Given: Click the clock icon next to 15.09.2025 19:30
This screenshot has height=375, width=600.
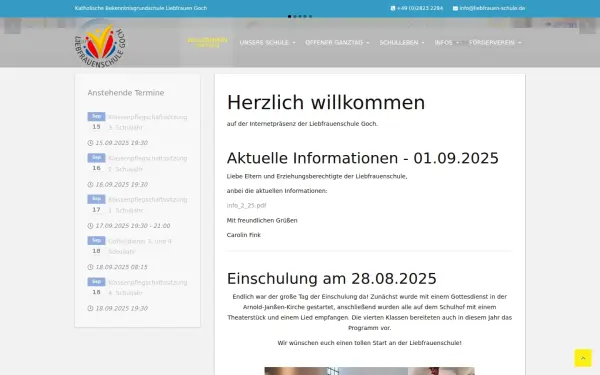Looking at the screenshot, I should coord(90,143).
